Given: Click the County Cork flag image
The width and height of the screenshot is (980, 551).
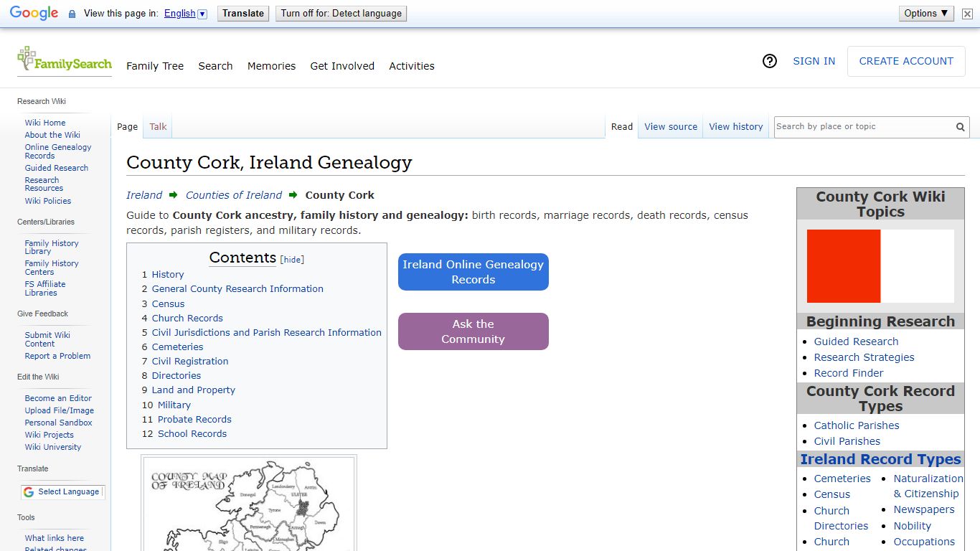Looking at the screenshot, I should [880, 266].
